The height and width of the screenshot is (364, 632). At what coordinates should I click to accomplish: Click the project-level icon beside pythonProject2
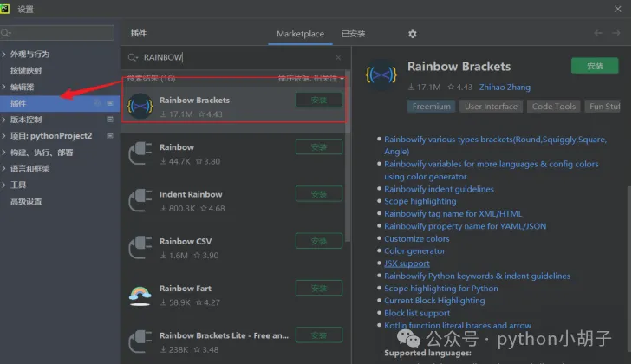(109, 135)
